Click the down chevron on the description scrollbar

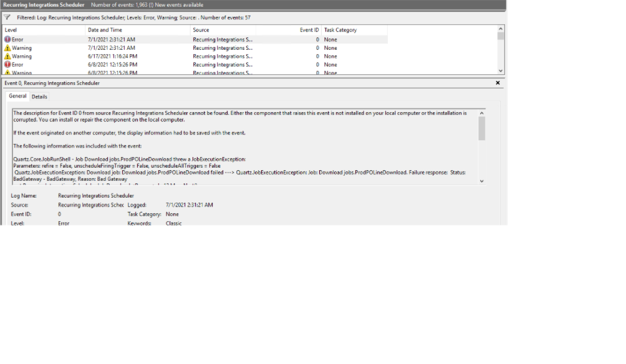481,182
